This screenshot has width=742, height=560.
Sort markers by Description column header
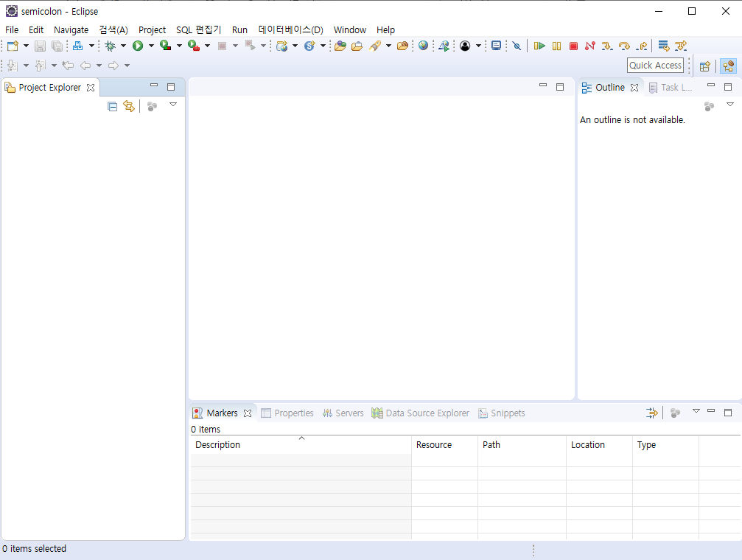[x=301, y=445]
